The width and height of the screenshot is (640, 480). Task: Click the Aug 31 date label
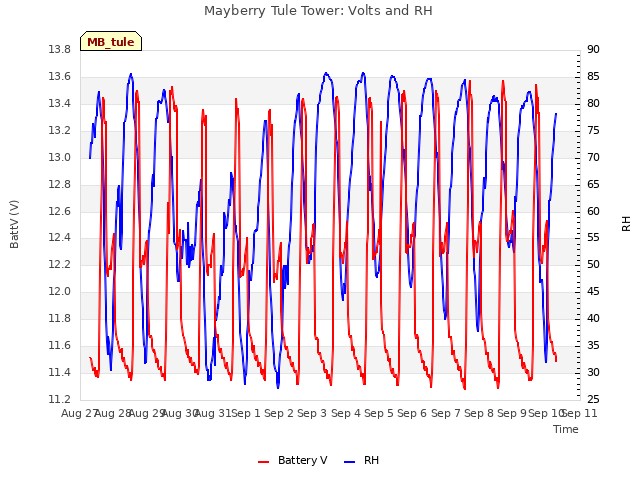(213, 413)
